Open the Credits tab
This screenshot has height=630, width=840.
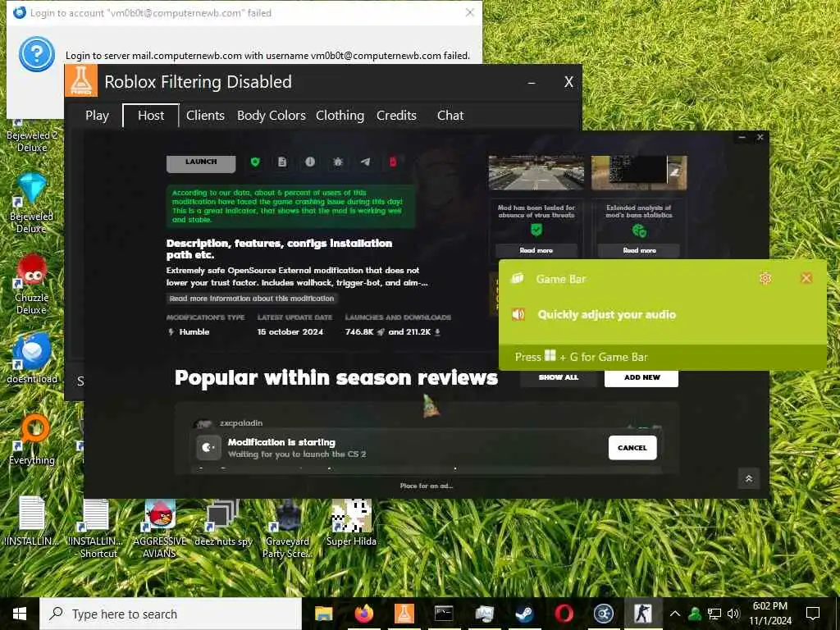[396, 115]
